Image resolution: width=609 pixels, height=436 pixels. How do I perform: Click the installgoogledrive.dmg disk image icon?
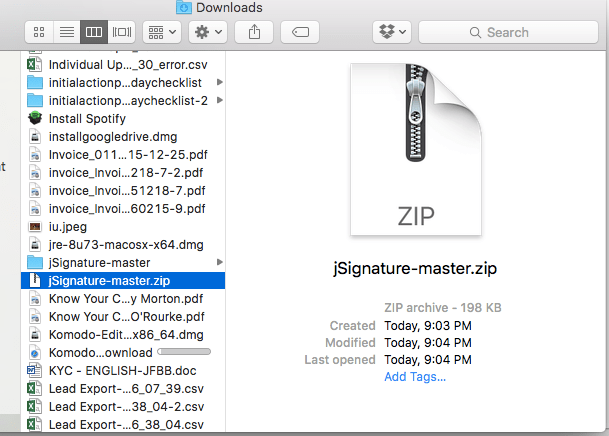click(35, 136)
